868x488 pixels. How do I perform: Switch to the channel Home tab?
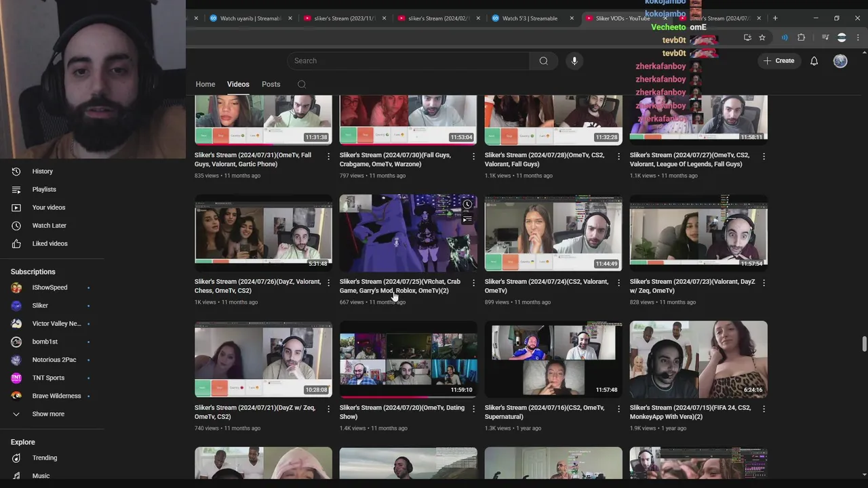click(205, 84)
